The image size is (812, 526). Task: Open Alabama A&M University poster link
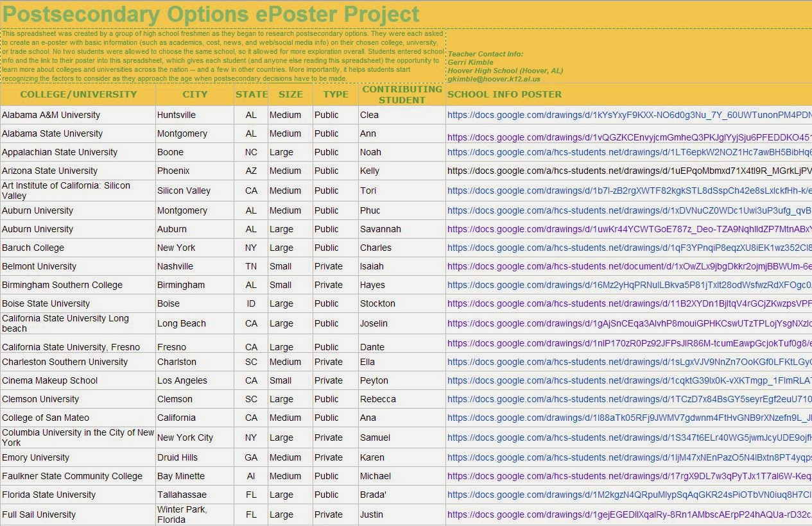[629, 115]
